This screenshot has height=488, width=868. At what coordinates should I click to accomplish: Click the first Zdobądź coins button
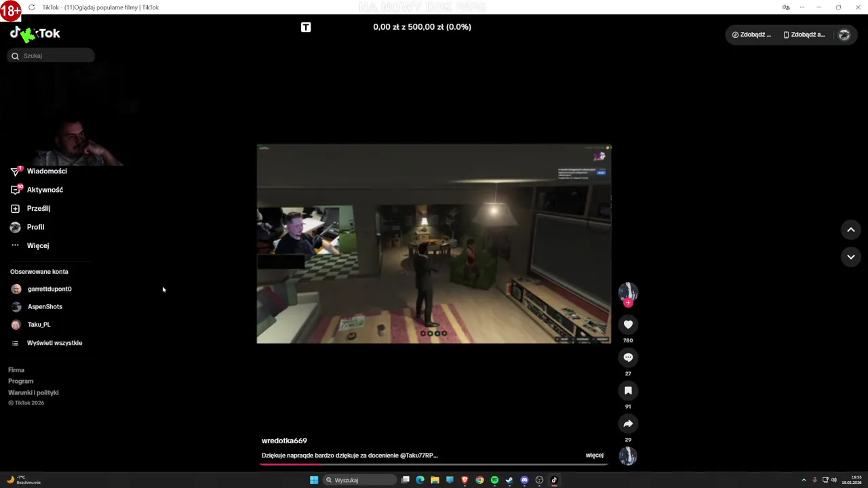[x=751, y=35]
